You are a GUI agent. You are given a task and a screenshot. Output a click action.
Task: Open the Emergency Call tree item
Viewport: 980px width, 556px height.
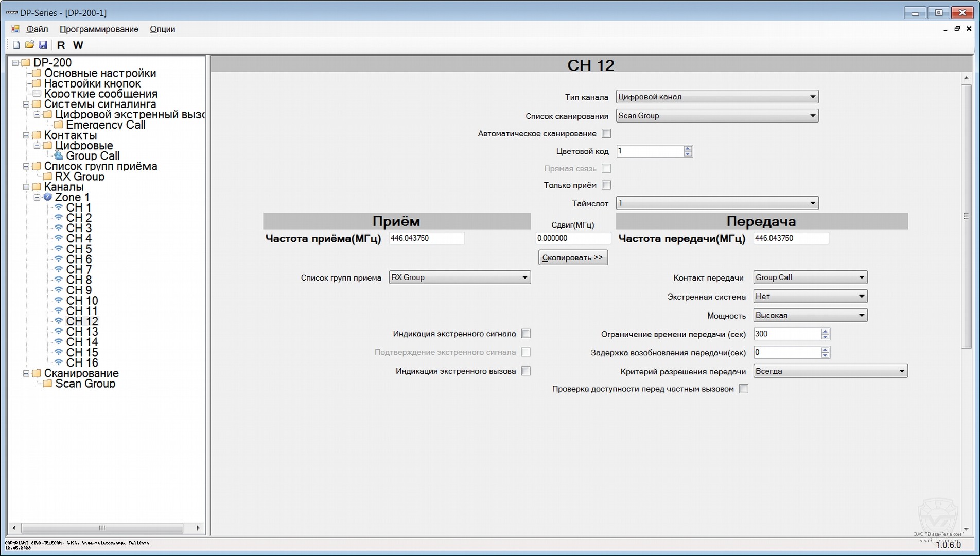106,125
